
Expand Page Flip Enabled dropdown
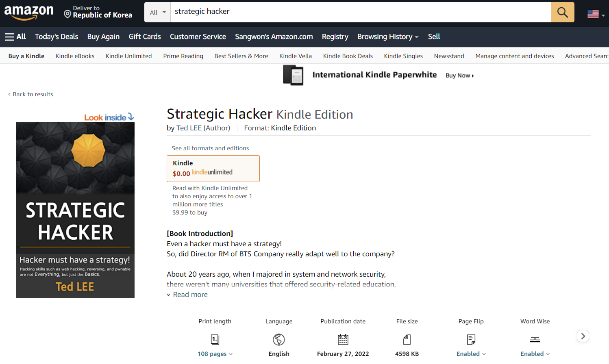pyautogui.click(x=471, y=354)
